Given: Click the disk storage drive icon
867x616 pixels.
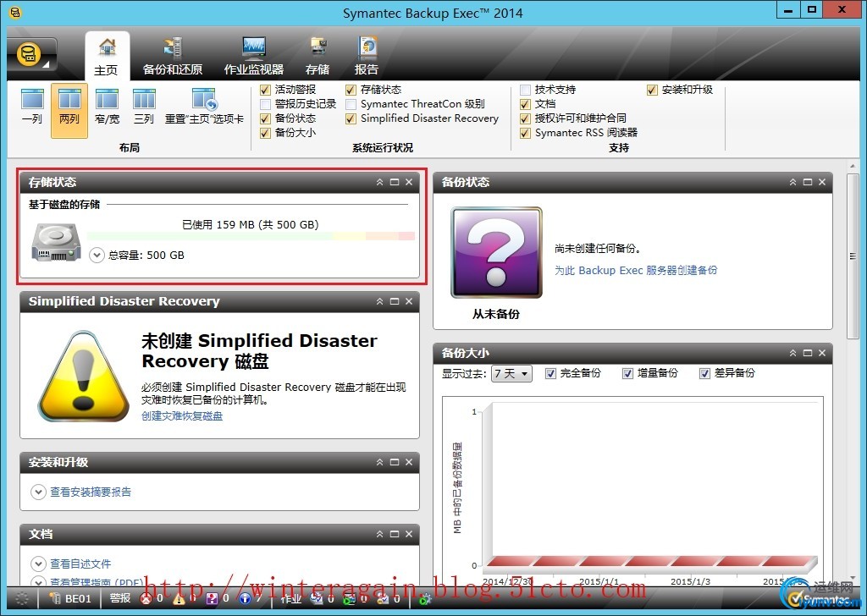Looking at the screenshot, I should [x=57, y=242].
